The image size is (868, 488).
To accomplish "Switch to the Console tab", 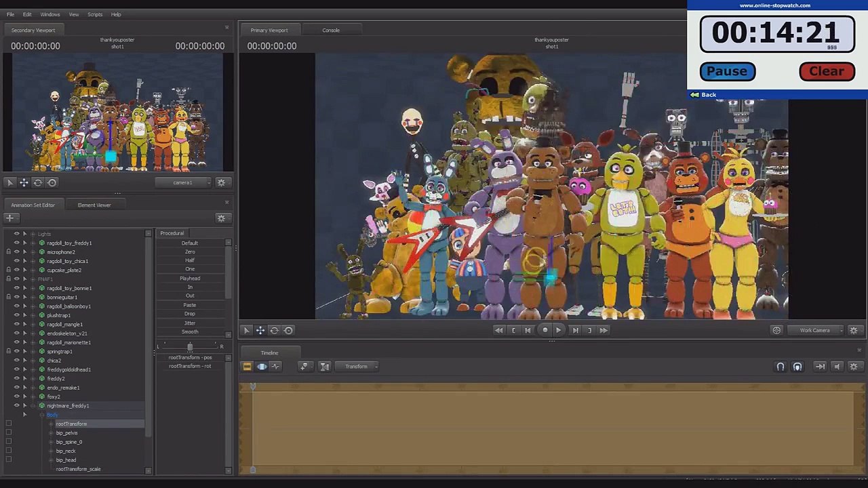I will point(331,30).
